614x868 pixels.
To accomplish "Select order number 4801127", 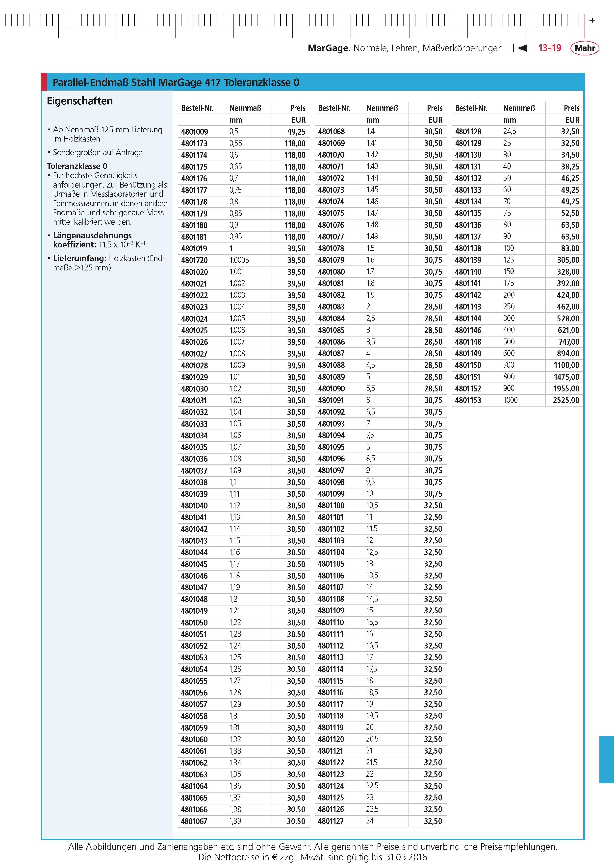I will coord(332,821).
